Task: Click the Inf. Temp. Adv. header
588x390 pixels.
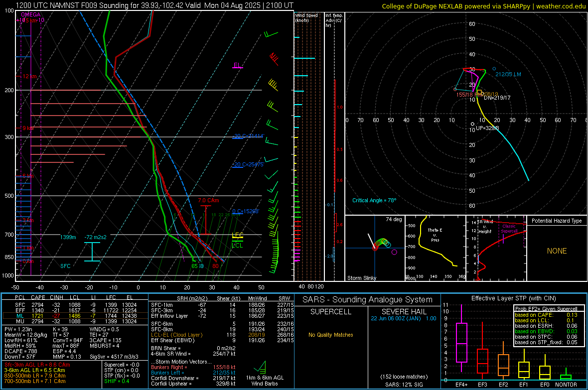Action: [x=334, y=20]
